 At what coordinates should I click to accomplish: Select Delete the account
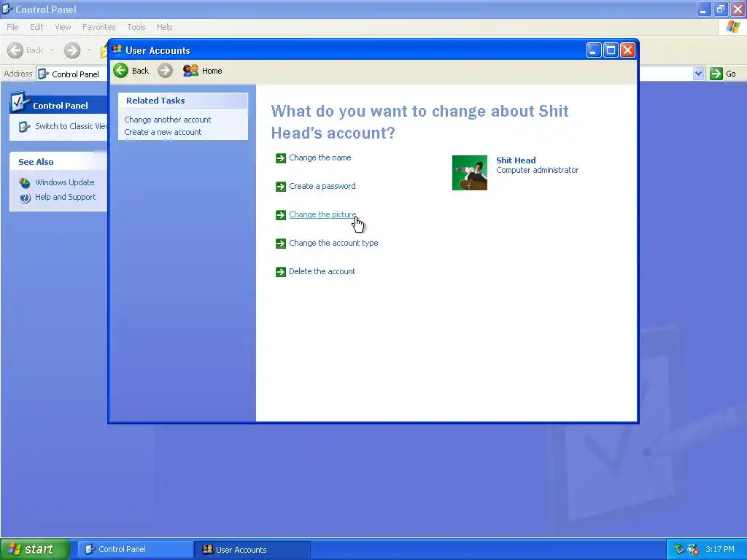[322, 271]
